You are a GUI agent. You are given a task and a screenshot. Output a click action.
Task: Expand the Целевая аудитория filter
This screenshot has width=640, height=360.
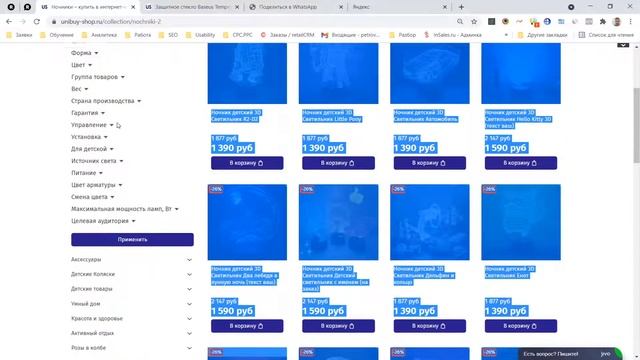pos(103,221)
